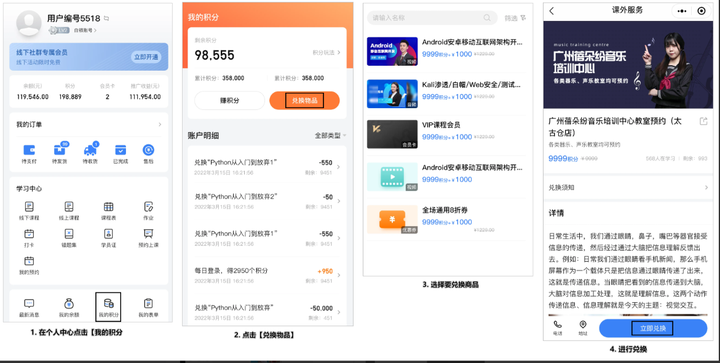The width and height of the screenshot is (720, 363).
Task: Open the 待支付 wallet icon in My Orders
Action: tap(29, 150)
